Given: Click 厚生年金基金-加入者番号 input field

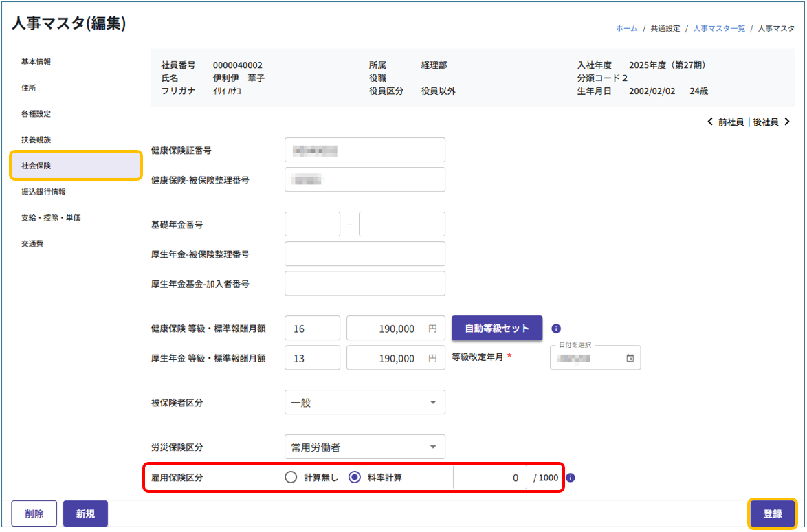Looking at the screenshot, I should (x=364, y=283).
